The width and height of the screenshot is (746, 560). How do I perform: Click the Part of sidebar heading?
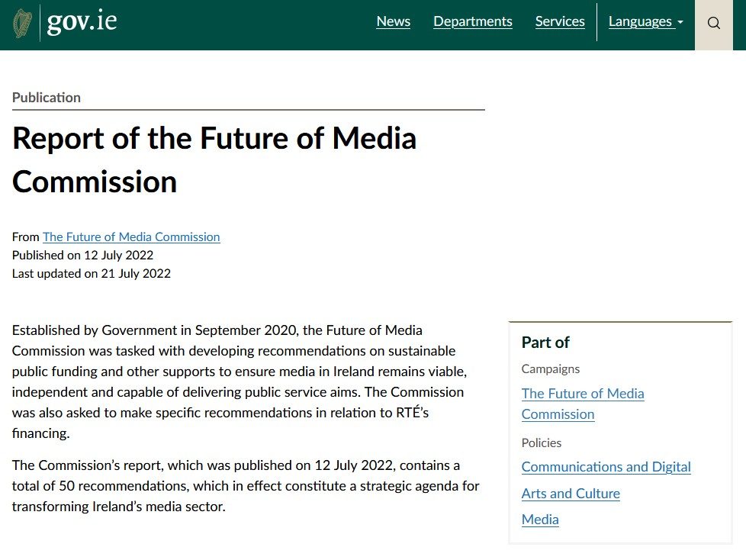pyautogui.click(x=545, y=343)
